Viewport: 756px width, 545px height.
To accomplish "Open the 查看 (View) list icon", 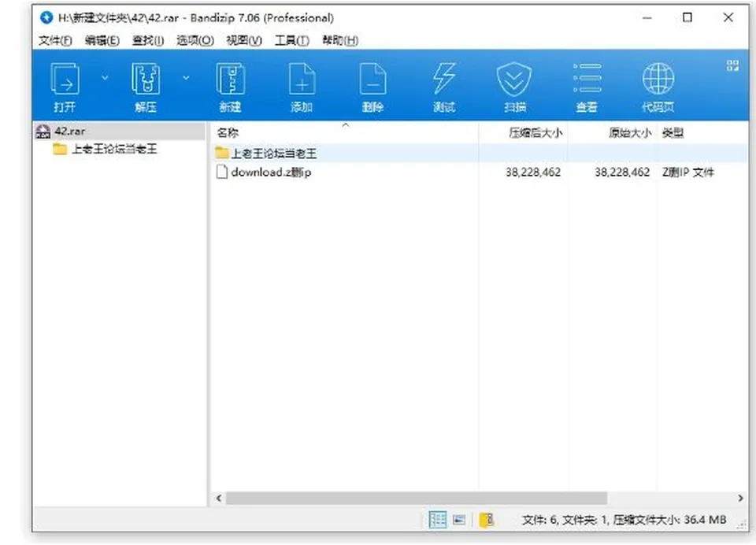I will (587, 87).
